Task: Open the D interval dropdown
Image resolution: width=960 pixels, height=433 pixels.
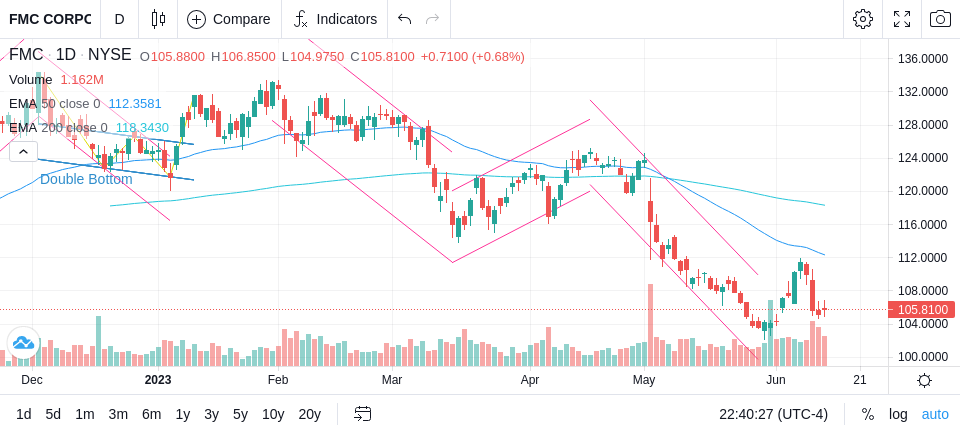Action: click(119, 19)
